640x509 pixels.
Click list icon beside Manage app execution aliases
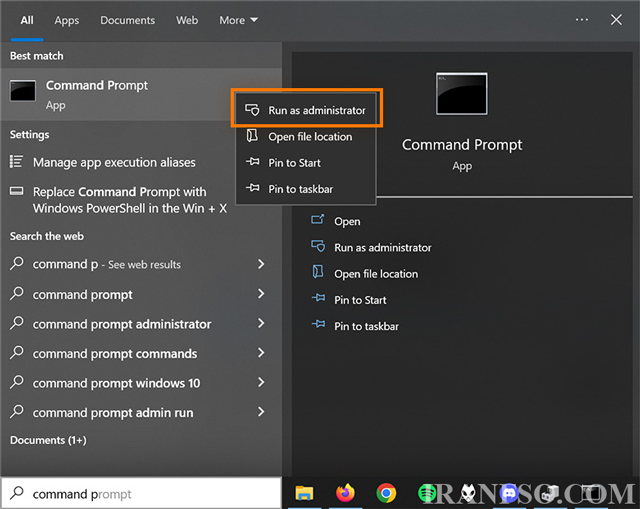click(x=16, y=162)
